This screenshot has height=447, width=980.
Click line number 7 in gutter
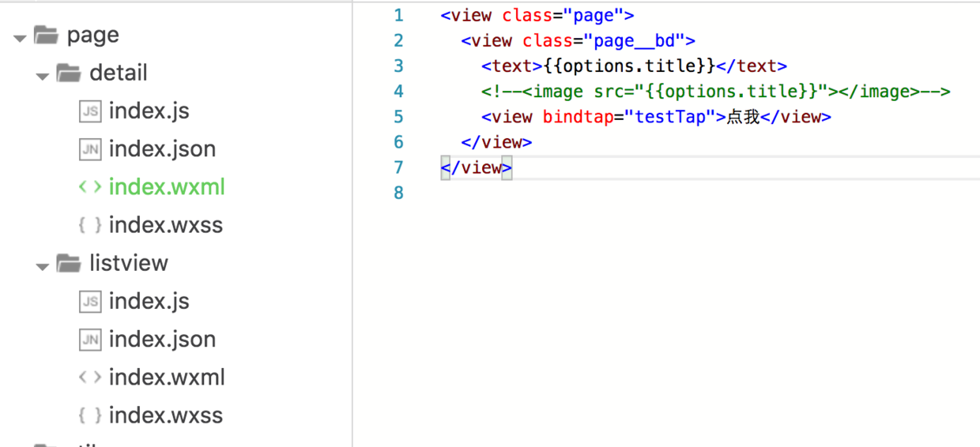(x=398, y=167)
